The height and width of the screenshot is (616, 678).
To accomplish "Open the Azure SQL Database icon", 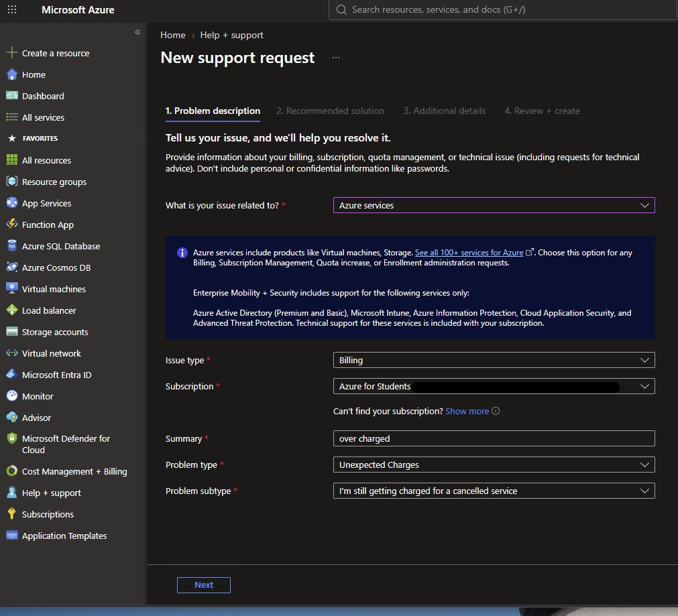I will 12,246.
